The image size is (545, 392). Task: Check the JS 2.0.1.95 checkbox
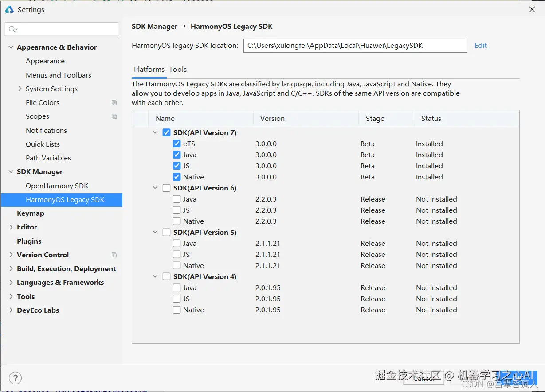click(x=176, y=299)
